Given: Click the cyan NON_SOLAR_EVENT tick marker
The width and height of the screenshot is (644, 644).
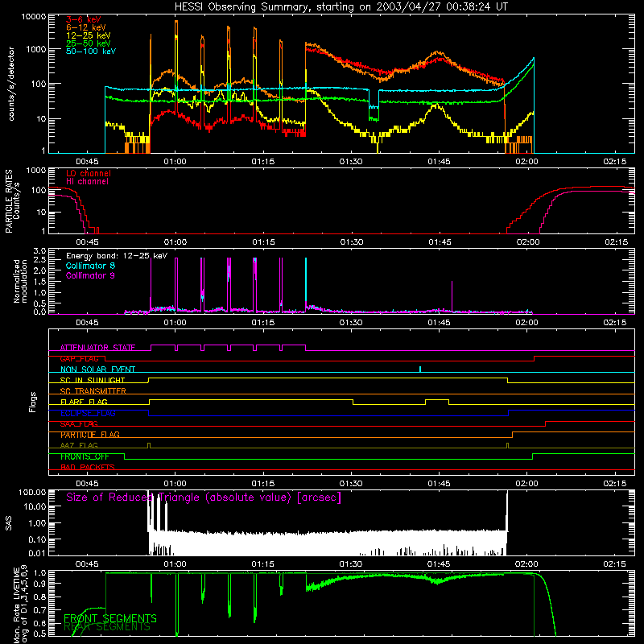Looking at the screenshot, I should (x=420, y=369).
